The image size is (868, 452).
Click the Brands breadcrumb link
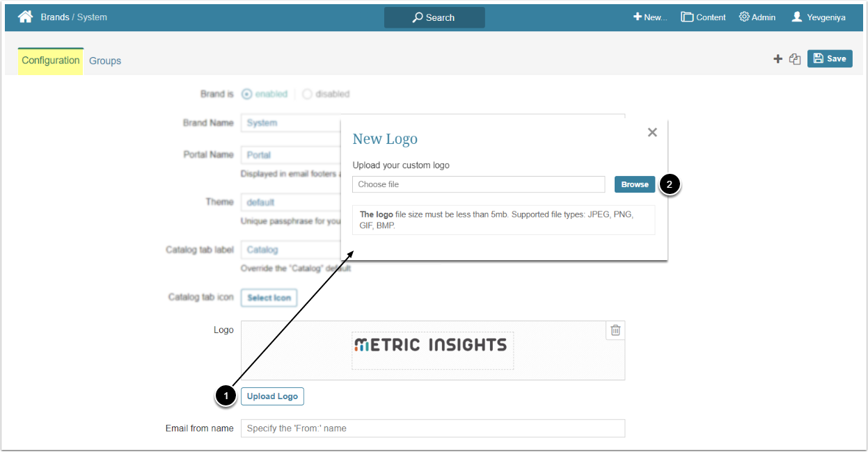tap(55, 17)
